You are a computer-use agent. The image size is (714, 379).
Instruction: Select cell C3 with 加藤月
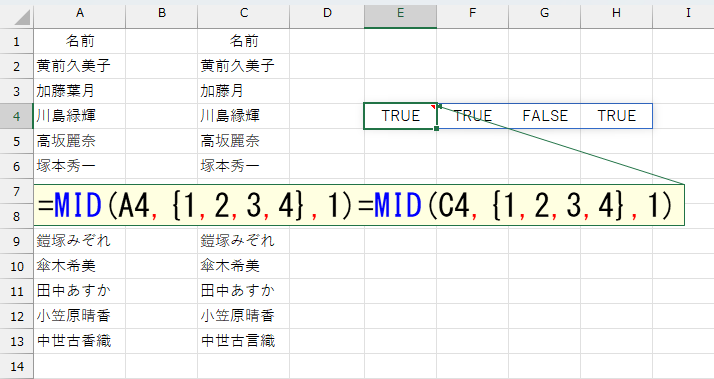pos(244,91)
